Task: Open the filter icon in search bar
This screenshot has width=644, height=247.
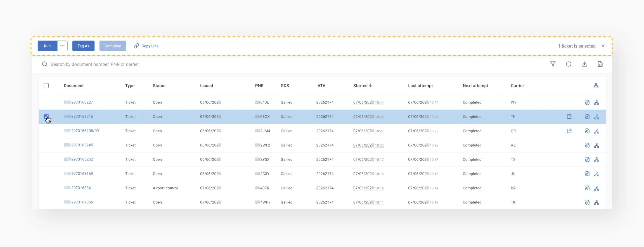Action: [553, 64]
